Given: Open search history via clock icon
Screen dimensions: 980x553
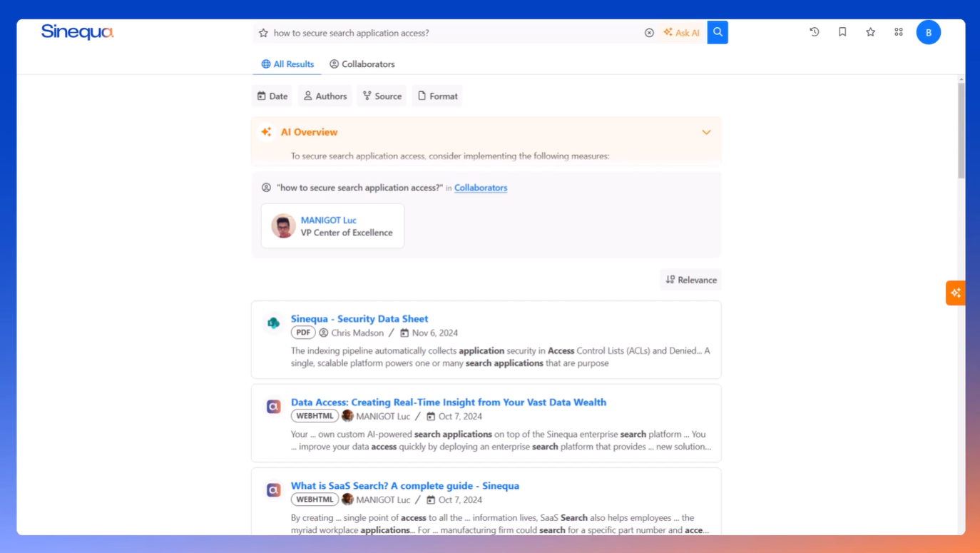Looking at the screenshot, I should click(814, 31).
